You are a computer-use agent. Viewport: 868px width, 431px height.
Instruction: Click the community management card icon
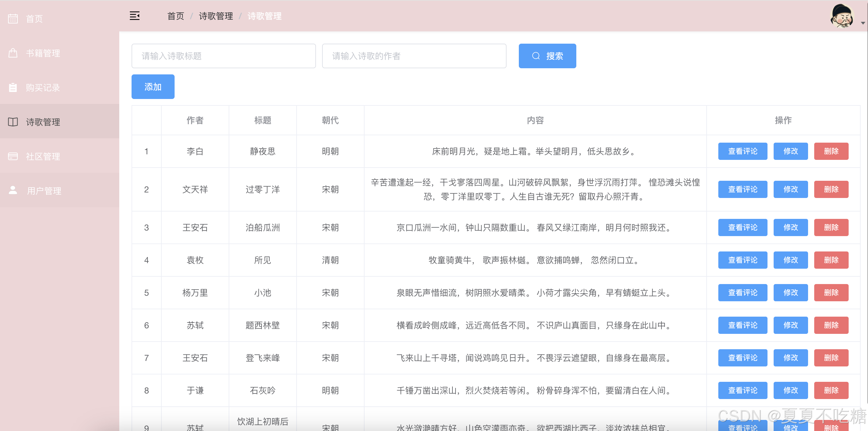[13, 156]
